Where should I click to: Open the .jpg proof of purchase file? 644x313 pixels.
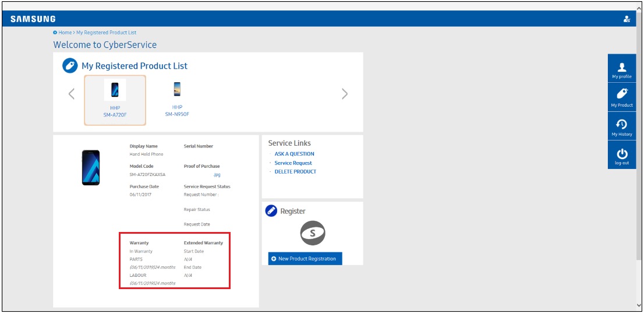(x=217, y=174)
